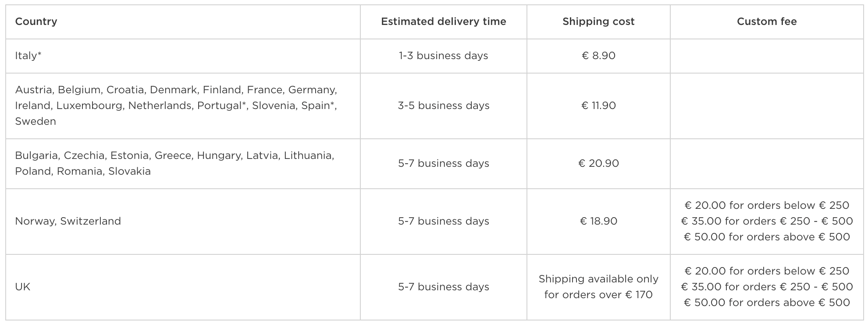Select the Bulgaria, Czechia, Estonia country list
Screen dimensions: 868x324
[x=174, y=163]
